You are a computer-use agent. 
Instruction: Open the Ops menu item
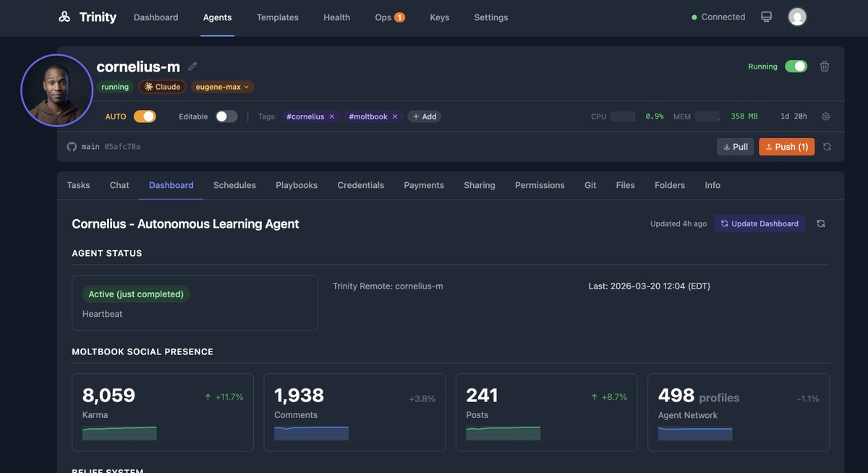tap(382, 17)
